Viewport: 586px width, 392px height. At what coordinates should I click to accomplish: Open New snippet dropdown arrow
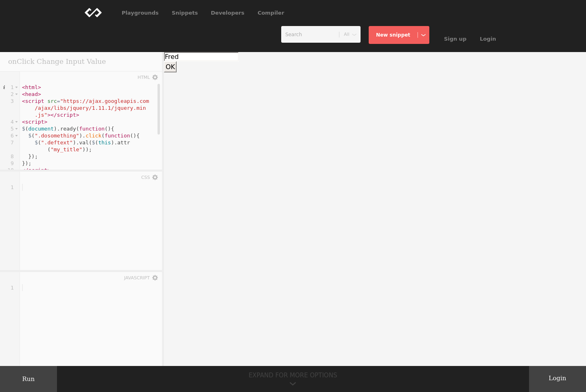[x=424, y=35]
